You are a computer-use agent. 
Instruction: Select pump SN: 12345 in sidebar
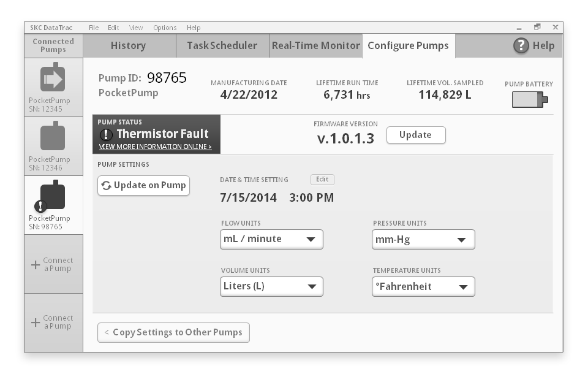(53, 86)
